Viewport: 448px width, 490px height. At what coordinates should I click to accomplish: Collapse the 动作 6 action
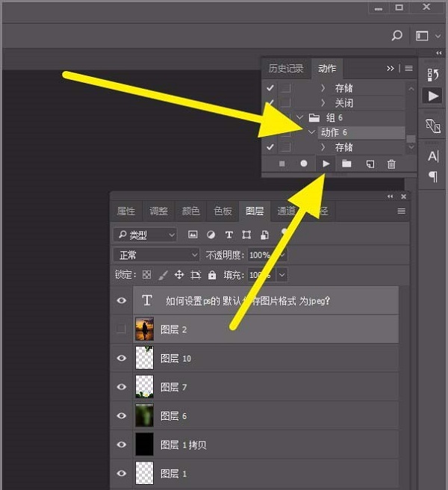coord(311,132)
